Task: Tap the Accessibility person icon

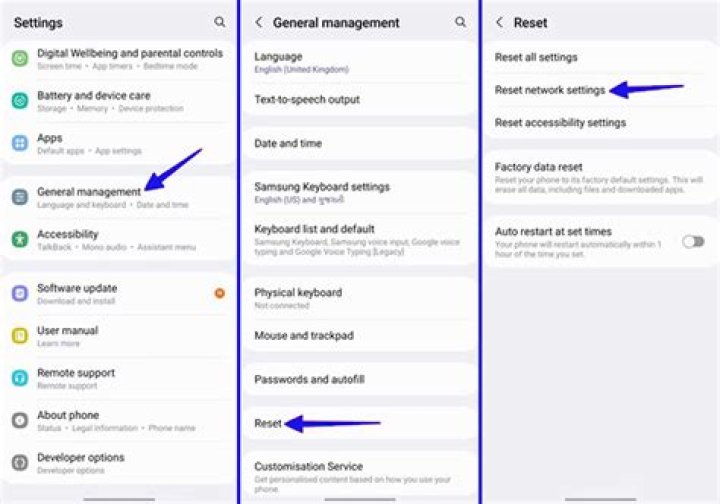Action: pos(20,240)
